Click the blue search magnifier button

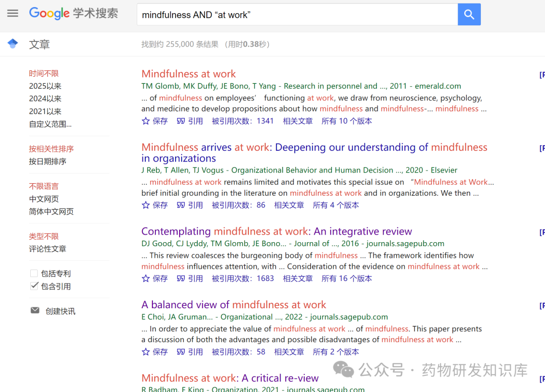point(469,15)
